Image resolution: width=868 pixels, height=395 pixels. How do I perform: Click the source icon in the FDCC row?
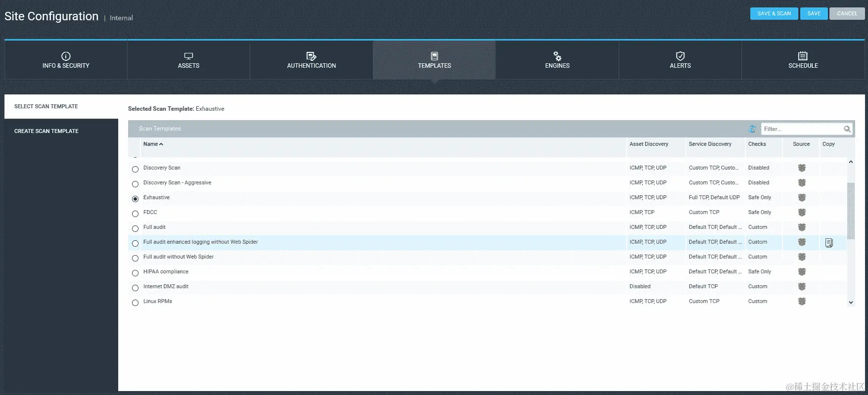tap(802, 213)
